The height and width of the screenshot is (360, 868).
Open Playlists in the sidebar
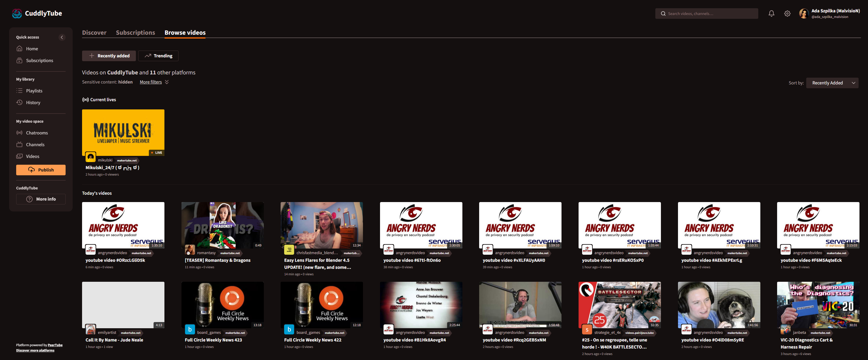34,91
